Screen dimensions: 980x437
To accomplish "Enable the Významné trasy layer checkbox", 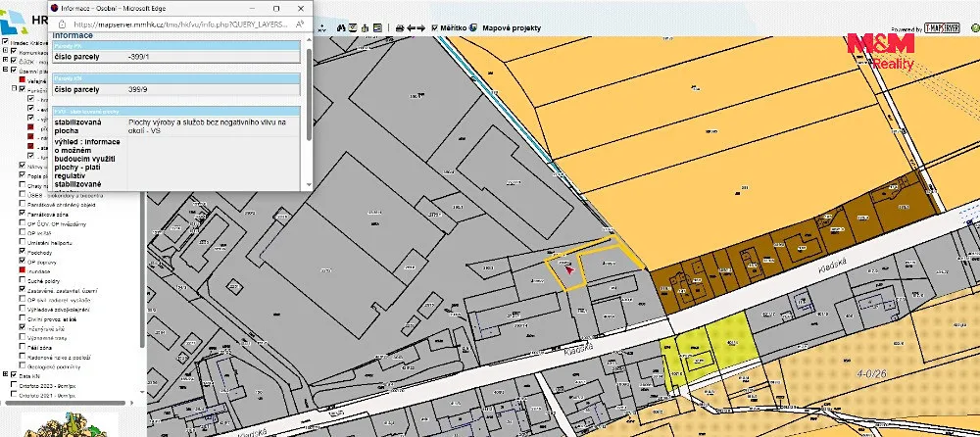I will 22,336.
